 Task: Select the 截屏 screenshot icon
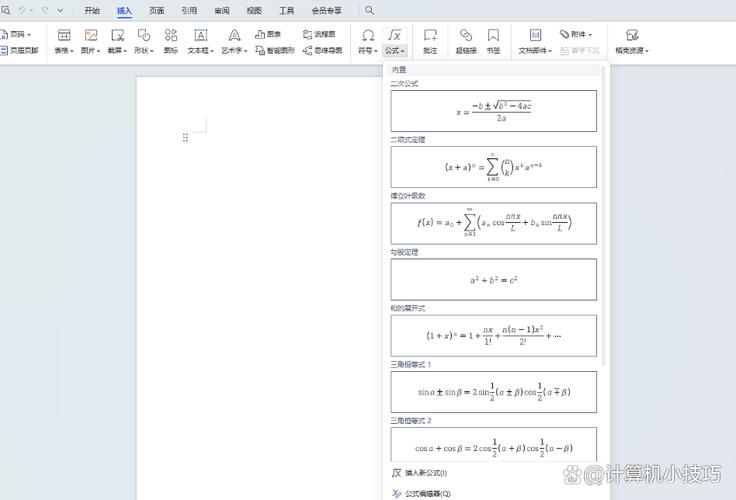117,35
